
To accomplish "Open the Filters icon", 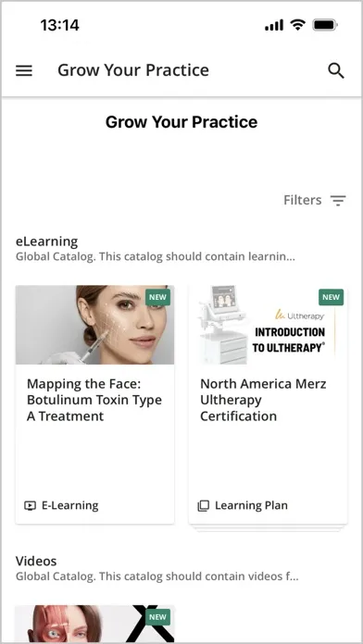I will 338,201.
